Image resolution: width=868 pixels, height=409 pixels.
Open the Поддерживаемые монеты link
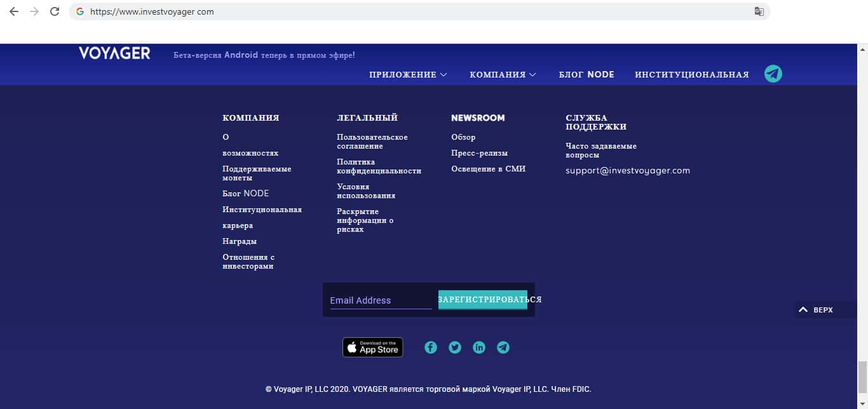coord(257,173)
